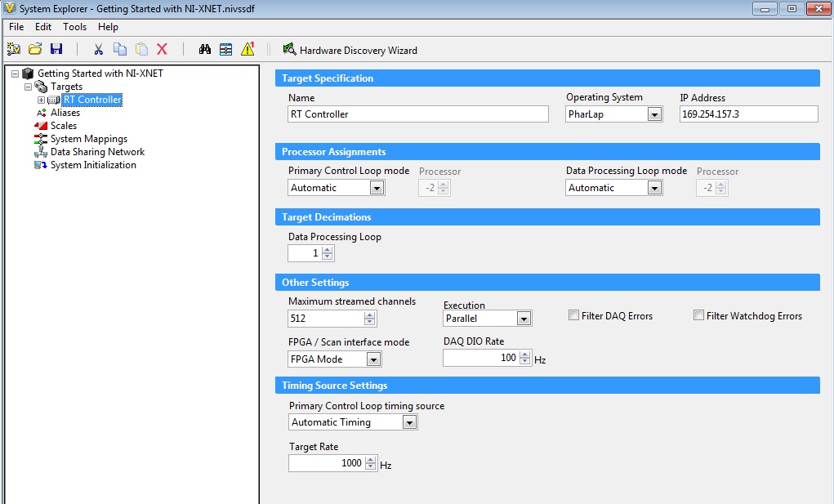Image resolution: width=834 pixels, height=504 pixels.
Task: Click the Copy icon in toolbar
Action: click(x=120, y=50)
